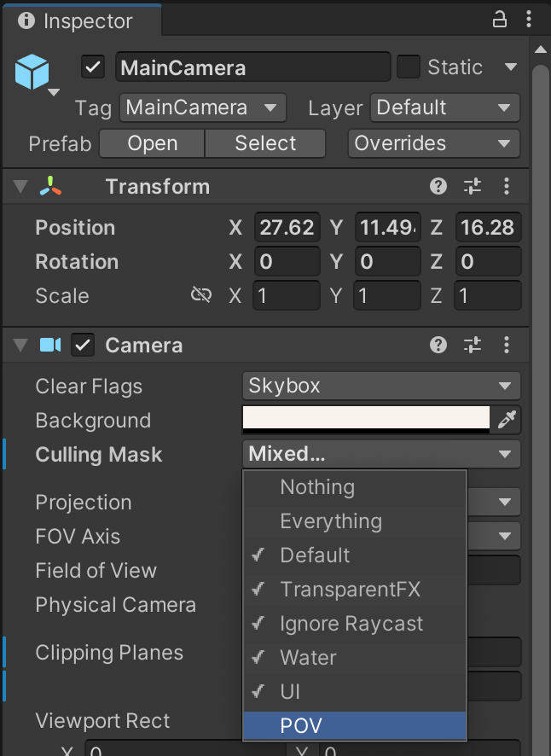
Task: Pick Background color with eyedropper
Action: coord(508,419)
